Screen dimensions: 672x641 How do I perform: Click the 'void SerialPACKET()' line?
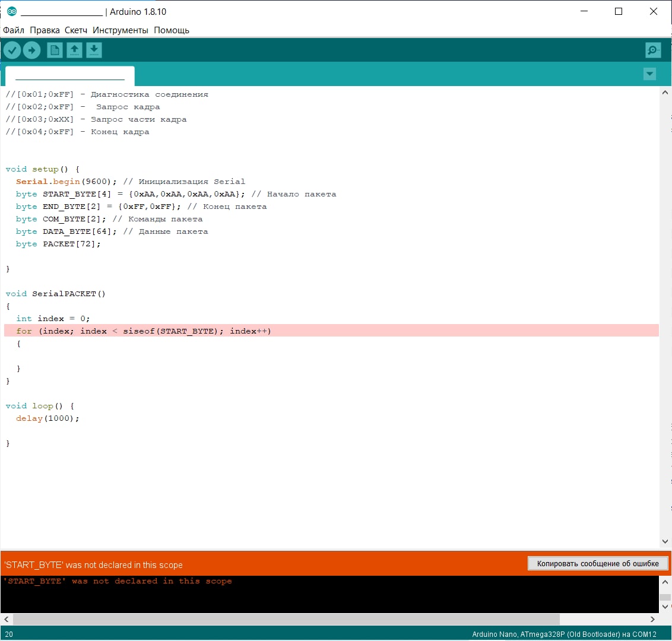pos(55,294)
